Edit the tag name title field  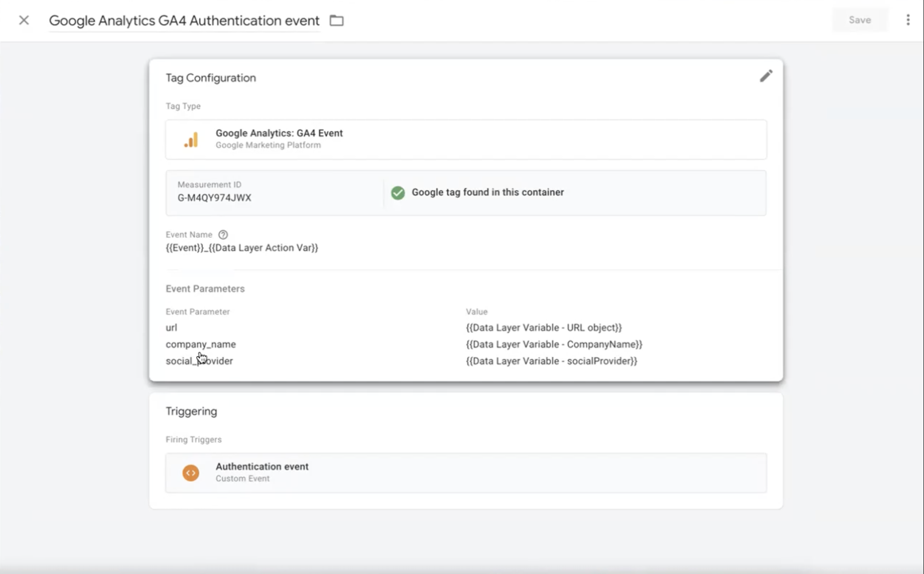tap(184, 21)
